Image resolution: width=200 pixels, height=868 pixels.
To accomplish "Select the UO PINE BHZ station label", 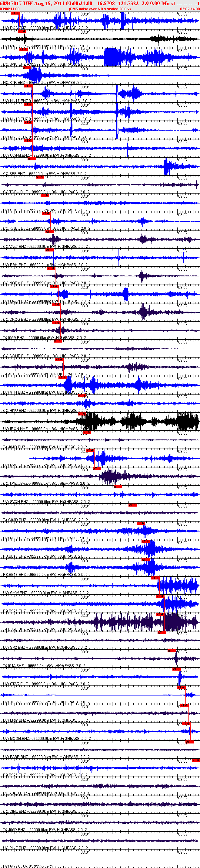I will pyautogui.click(x=15, y=848).
